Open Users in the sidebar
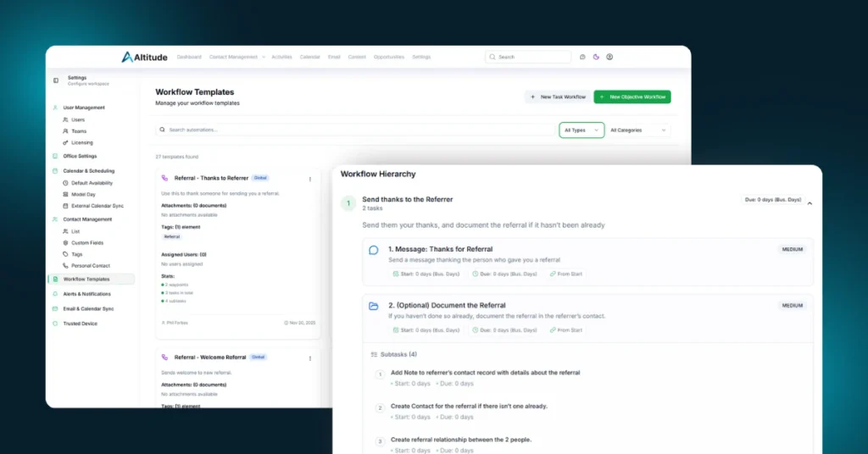The width and height of the screenshot is (868, 454). point(78,120)
